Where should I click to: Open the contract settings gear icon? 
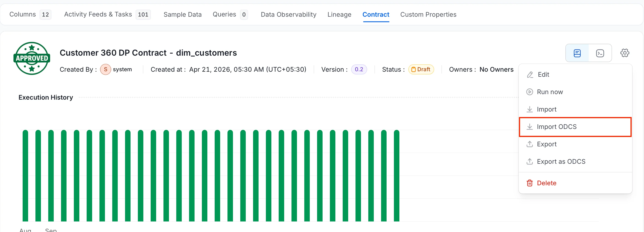(x=625, y=53)
